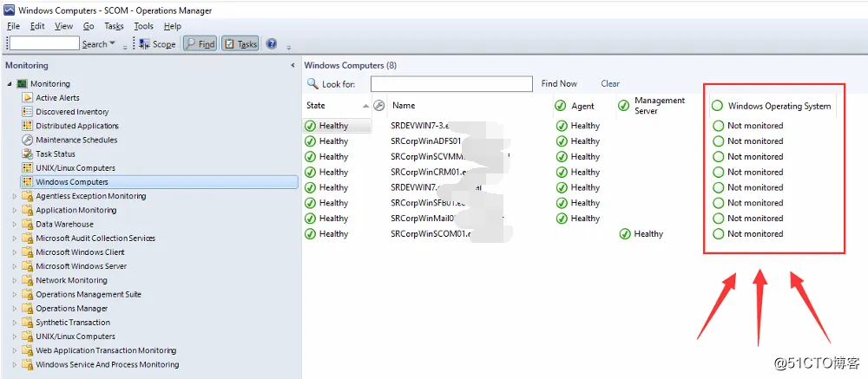
Task: Expand the Data Warehouse folder
Action: pos(15,224)
